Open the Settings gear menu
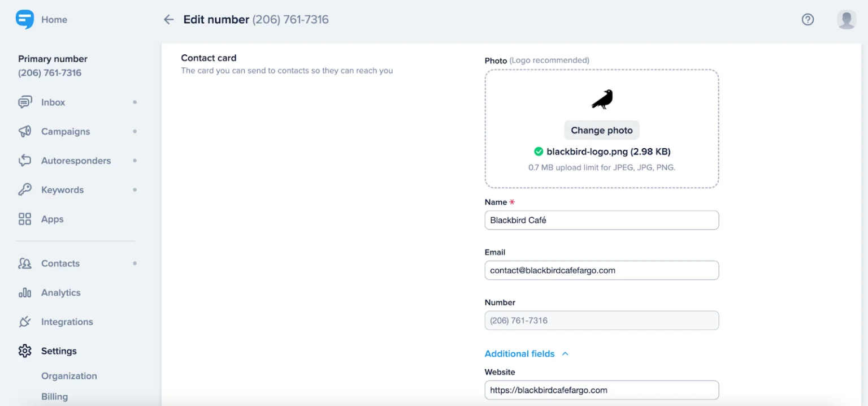This screenshot has height=406, width=868. pos(59,351)
